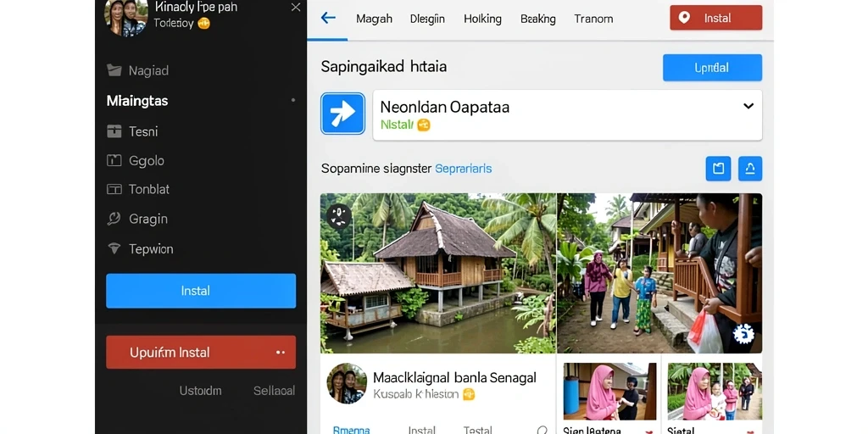868x434 pixels.
Task: Click the blue gear badge on right photo
Action: click(x=743, y=333)
